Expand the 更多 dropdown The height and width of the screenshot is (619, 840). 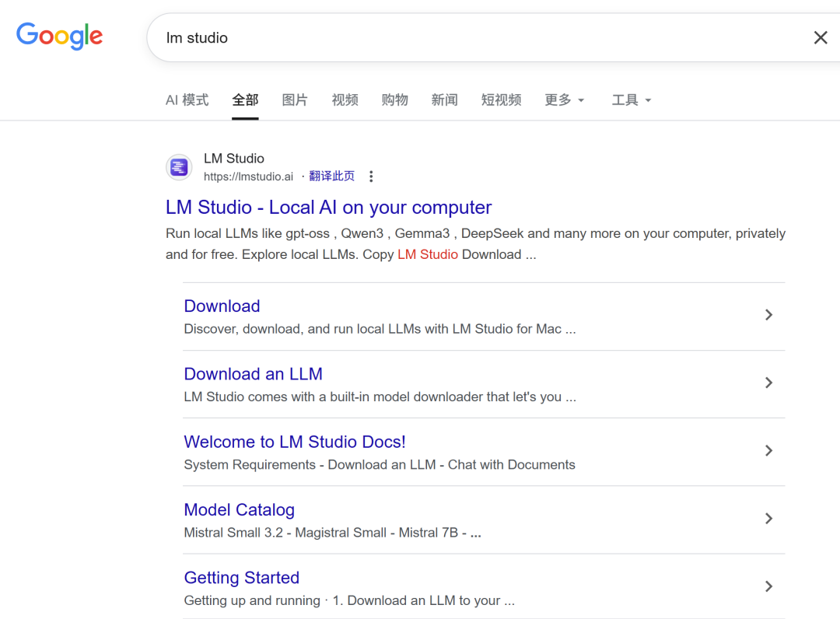[x=564, y=100]
